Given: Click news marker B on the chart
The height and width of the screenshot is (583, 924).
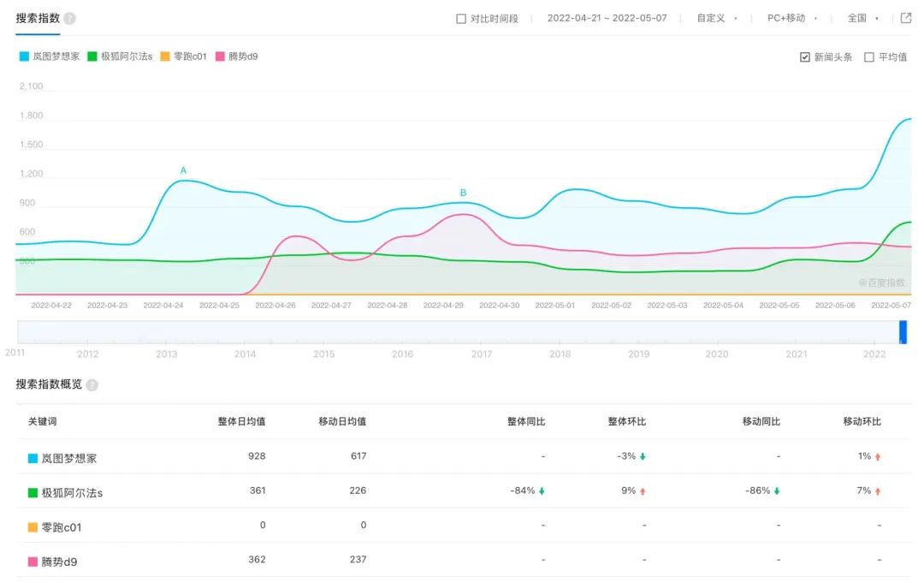Looking at the screenshot, I should (464, 193).
